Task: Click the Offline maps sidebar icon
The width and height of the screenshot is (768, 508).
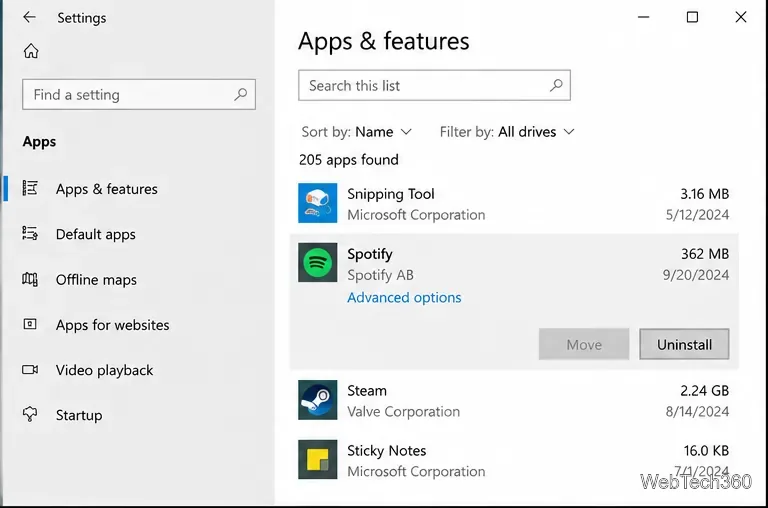Action: pyautogui.click(x=30, y=279)
